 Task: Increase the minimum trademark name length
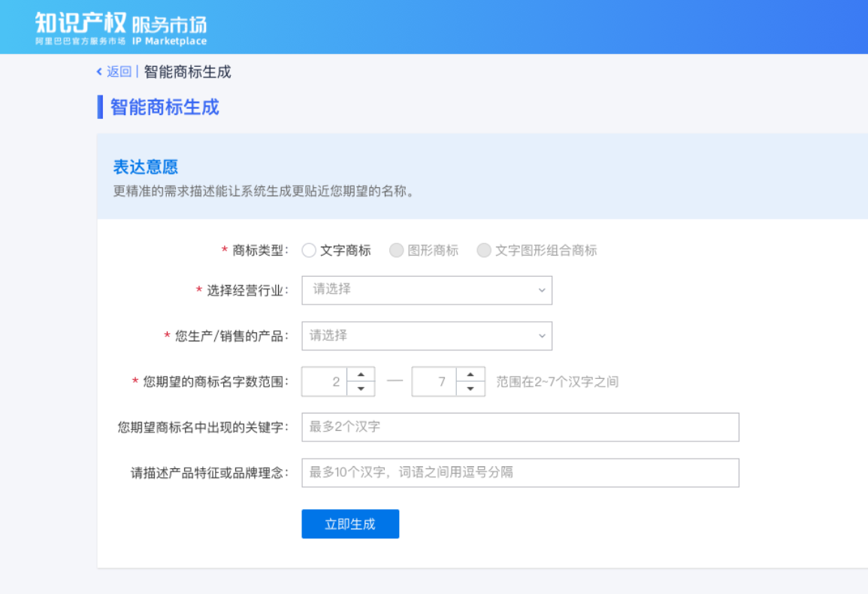point(360,376)
